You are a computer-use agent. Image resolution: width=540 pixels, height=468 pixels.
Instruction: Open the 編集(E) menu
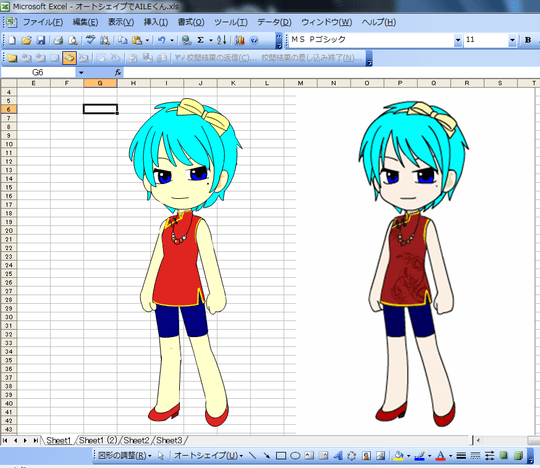click(85, 22)
